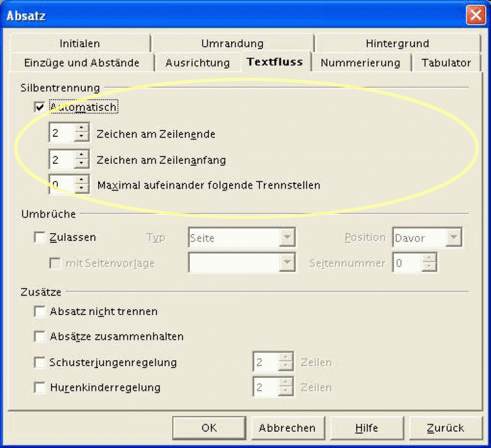Decrease Schusterjungenregelung Zeilen count

click(285, 366)
